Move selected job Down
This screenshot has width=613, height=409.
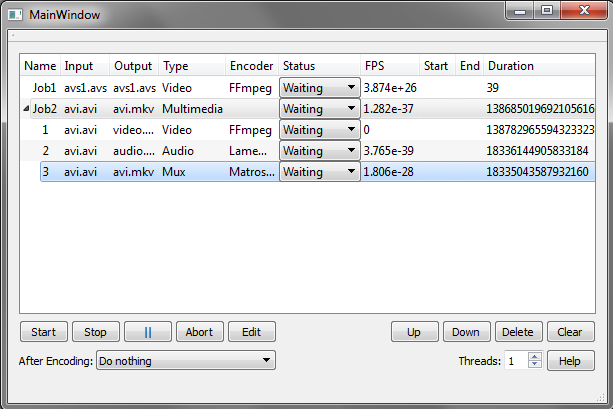click(x=466, y=332)
